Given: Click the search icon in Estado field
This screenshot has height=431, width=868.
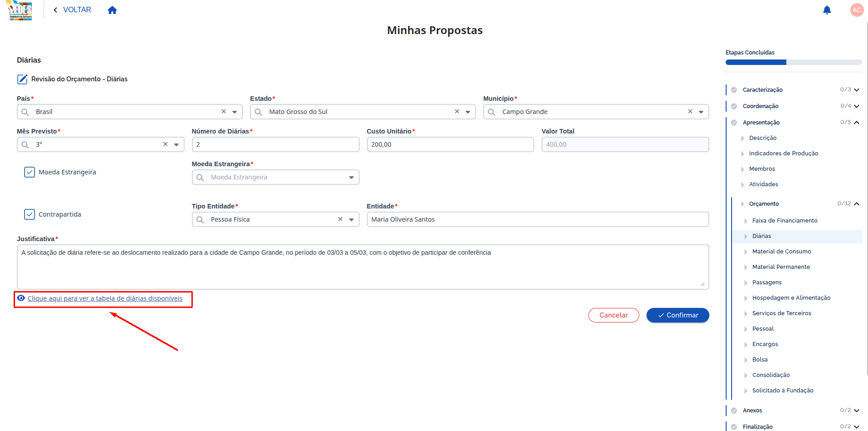Looking at the screenshot, I should click(x=258, y=112).
